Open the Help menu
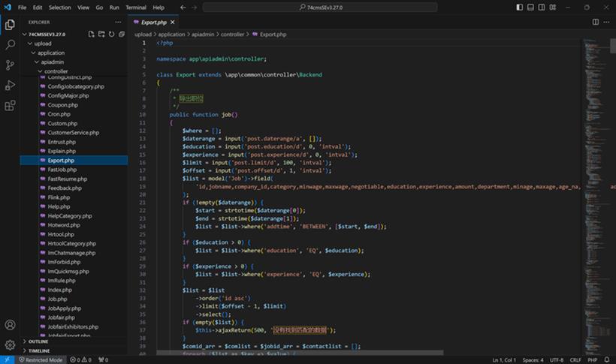The width and height of the screenshot is (616, 364). tap(159, 7)
